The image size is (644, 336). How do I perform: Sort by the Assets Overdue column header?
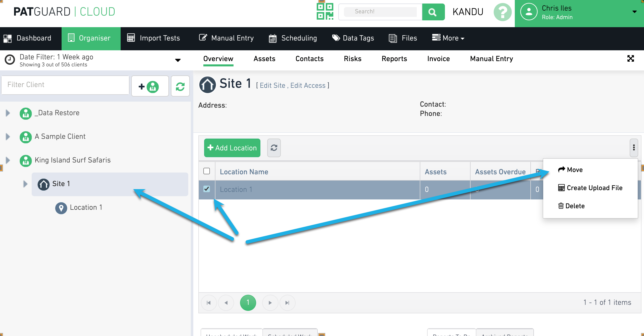point(500,172)
